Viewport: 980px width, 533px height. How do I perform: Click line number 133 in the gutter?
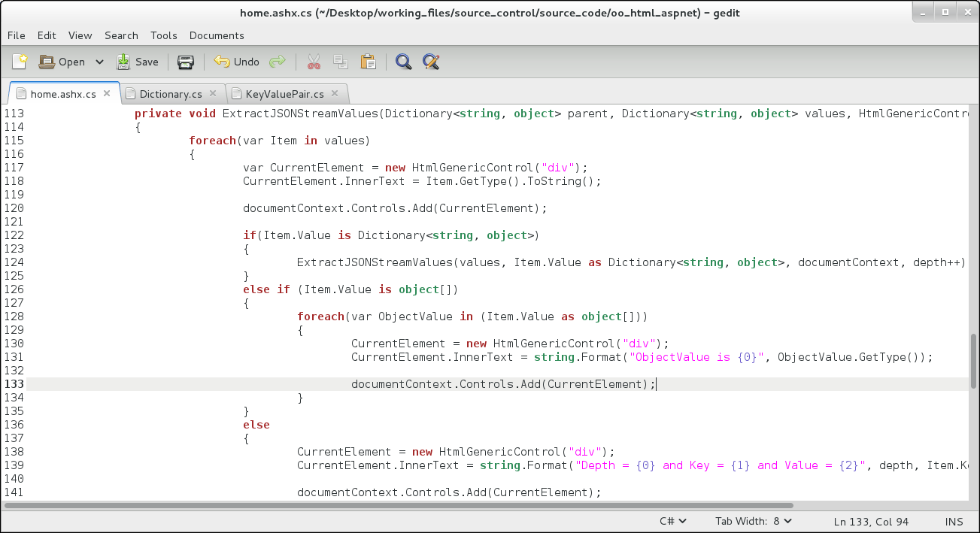tap(14, 384)
